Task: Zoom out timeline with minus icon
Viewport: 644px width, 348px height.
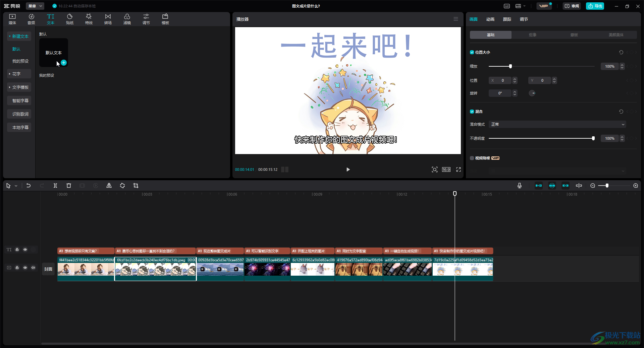Action: [593, 186]
